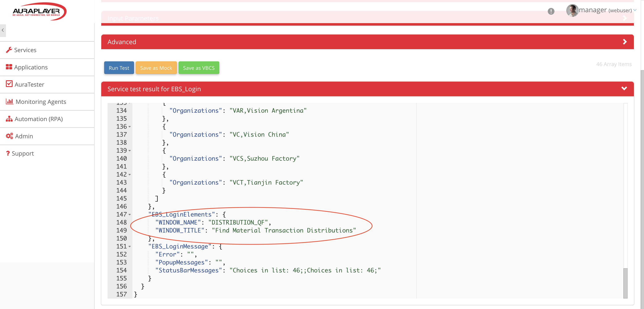Click the manager user avatar
Image resolution: width=644 pixels, height=309 pixels.
point(572,11)
